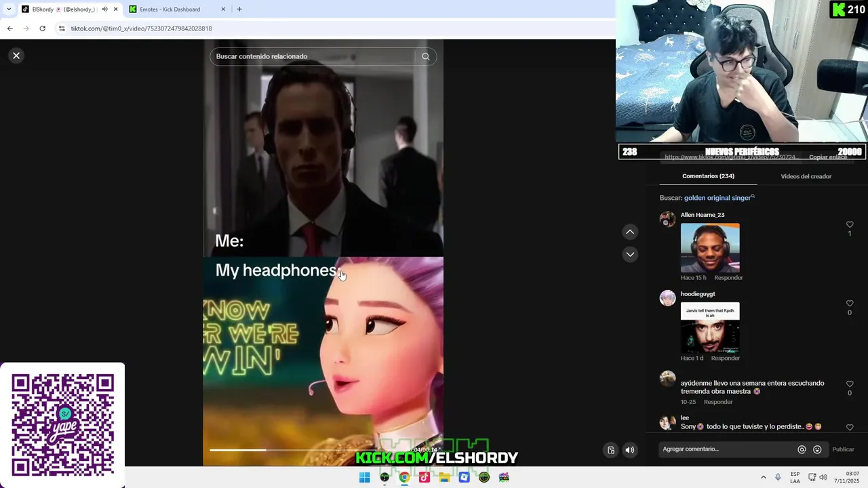Screen dimensions: 868x488
Task: Switch to 'Emotes - Kick Dashboard' tab
Action: point(176,9)
